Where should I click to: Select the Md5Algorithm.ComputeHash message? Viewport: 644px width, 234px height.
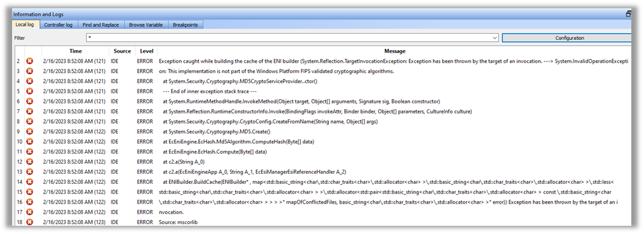tap(238, 141)
